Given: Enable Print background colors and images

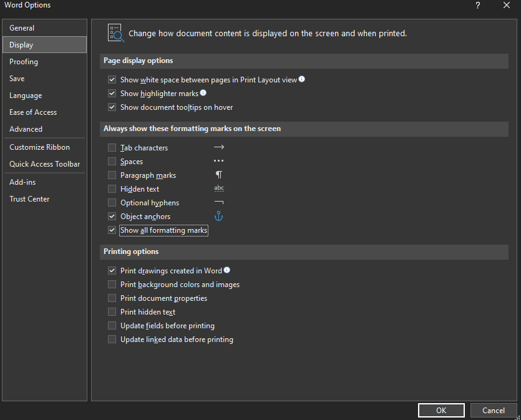Looking at the screenshot, I should 112,285.
